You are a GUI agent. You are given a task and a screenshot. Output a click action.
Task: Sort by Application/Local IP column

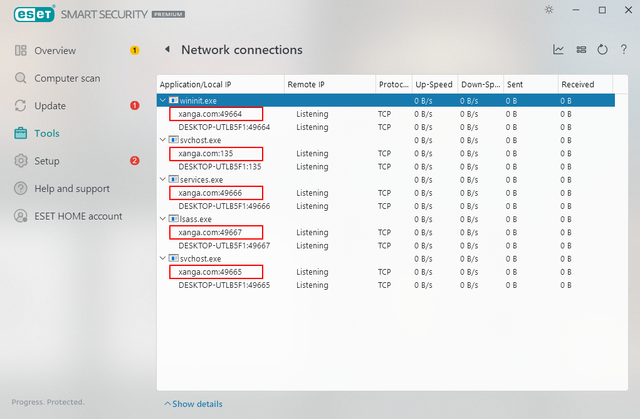pos(220,84)
